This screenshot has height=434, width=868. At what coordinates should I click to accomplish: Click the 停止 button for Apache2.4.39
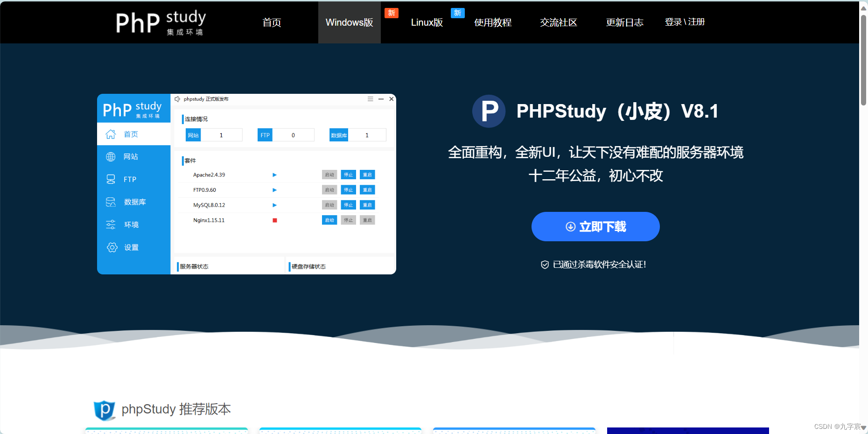(348, 175)
